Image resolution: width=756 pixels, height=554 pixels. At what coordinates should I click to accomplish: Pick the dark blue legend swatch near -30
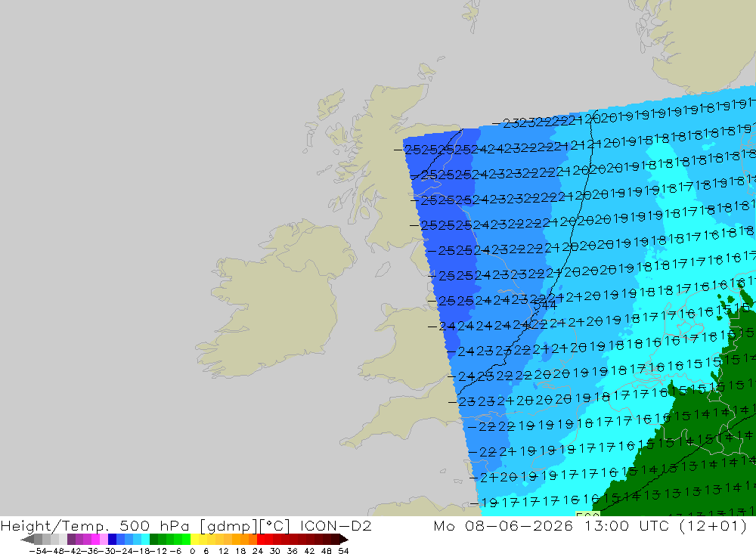click(x=112, y=540)
